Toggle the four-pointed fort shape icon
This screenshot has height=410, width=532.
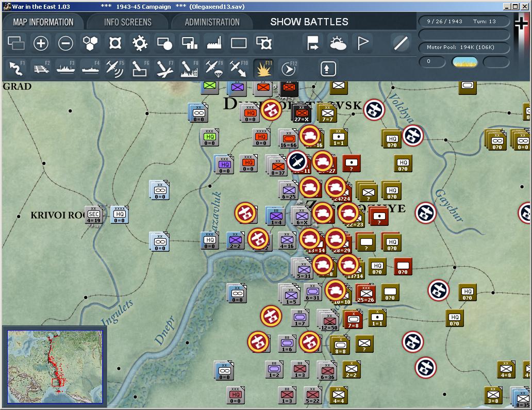point(115,43)
